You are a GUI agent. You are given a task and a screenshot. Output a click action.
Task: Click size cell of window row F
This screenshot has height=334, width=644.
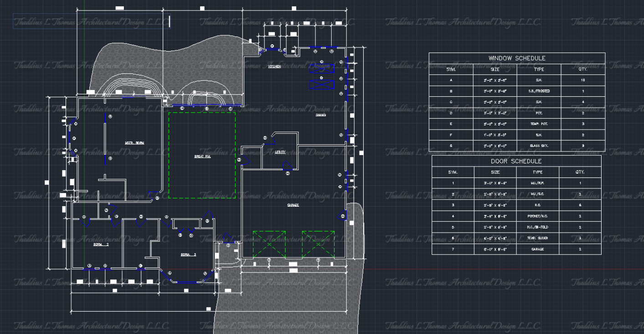pyautogui.click(x=495, y=135)
